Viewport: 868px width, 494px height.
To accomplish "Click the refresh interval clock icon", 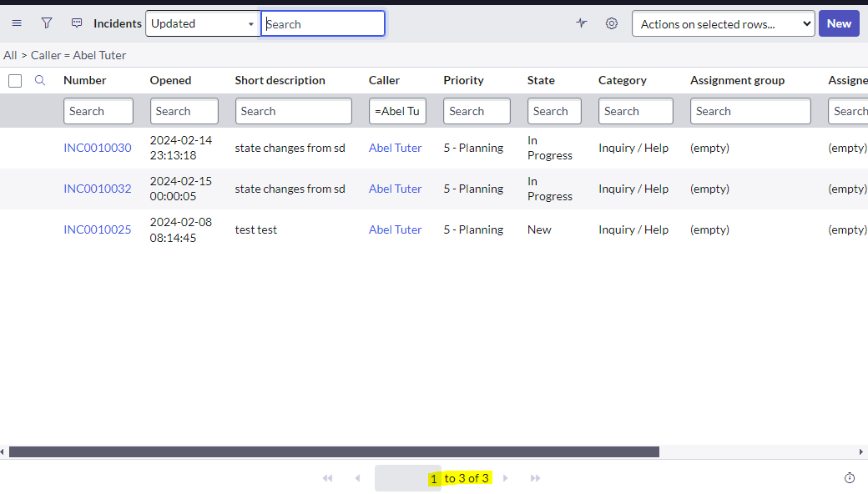I will click(x=849, y=477).
